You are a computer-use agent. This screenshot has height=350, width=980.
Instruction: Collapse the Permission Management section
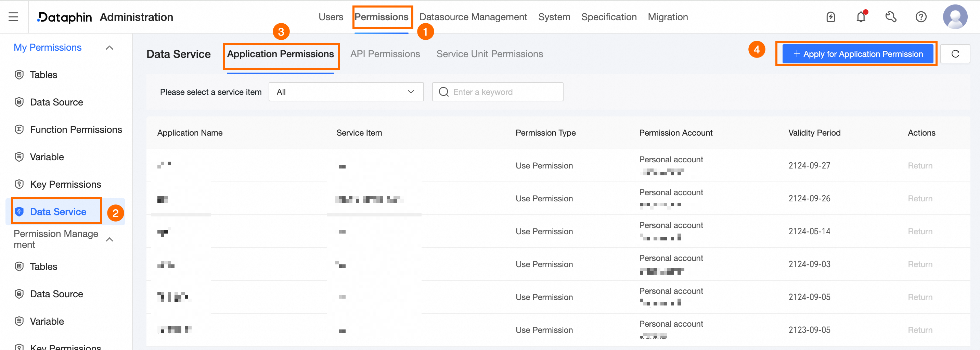click(x=109, y=239)
